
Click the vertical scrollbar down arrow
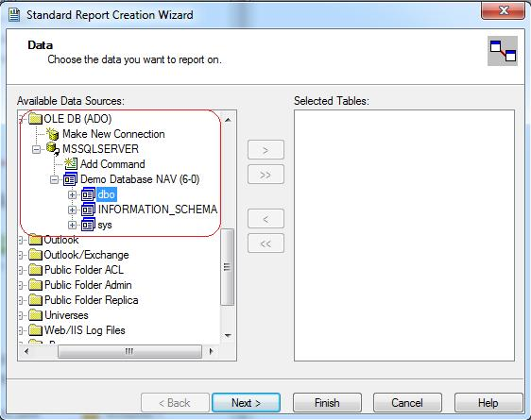click(228, 335)
